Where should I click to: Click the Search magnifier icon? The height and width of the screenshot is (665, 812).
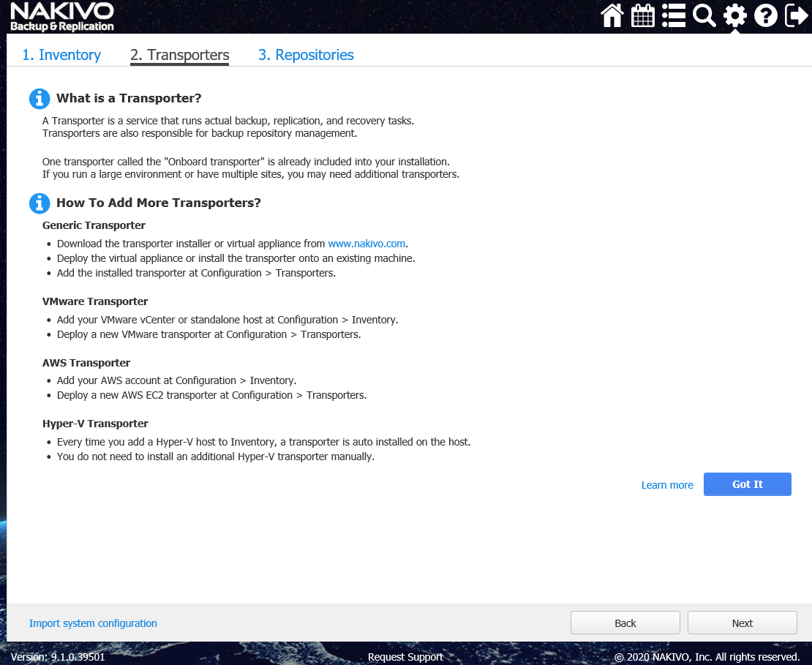pyautogui.click(x=704, y=15)
